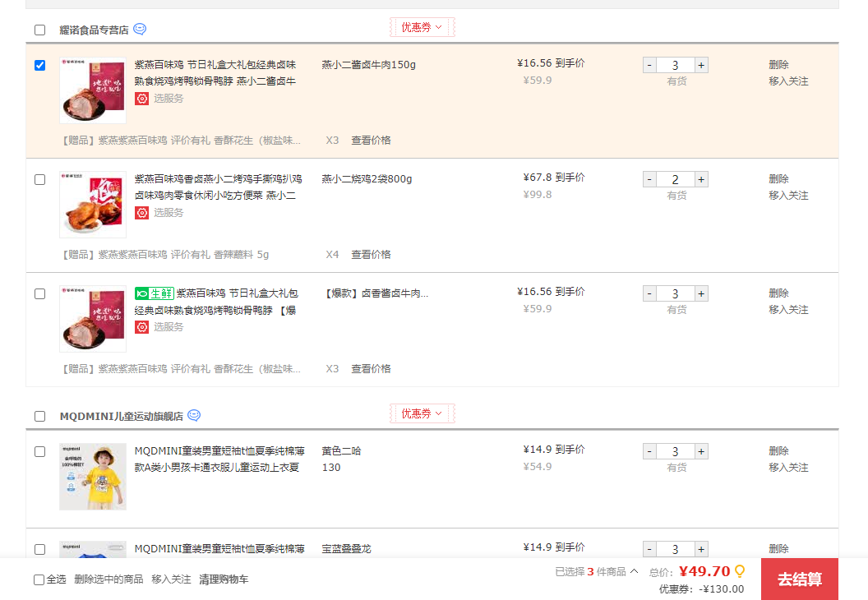Open 优惠券 dropdown for MQDMINI store
The image size is (868, 600).
click(422, 413)
